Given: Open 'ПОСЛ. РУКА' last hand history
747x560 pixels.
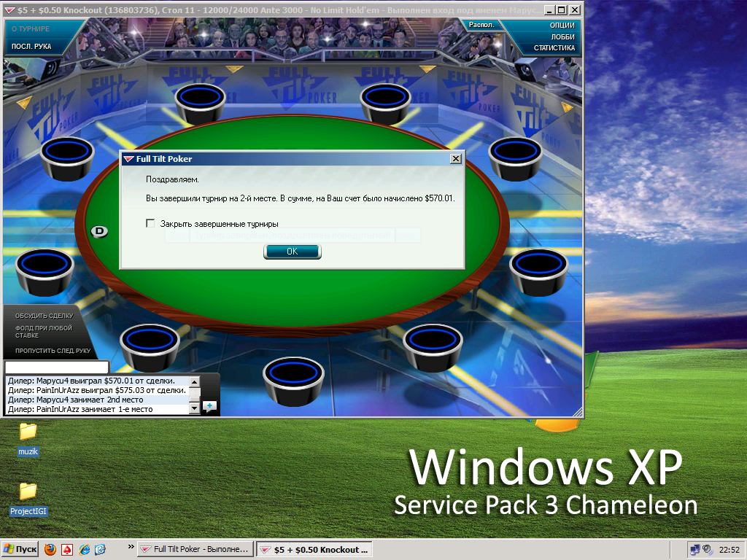Looking at the screenshot, I should tap(31, 46).
